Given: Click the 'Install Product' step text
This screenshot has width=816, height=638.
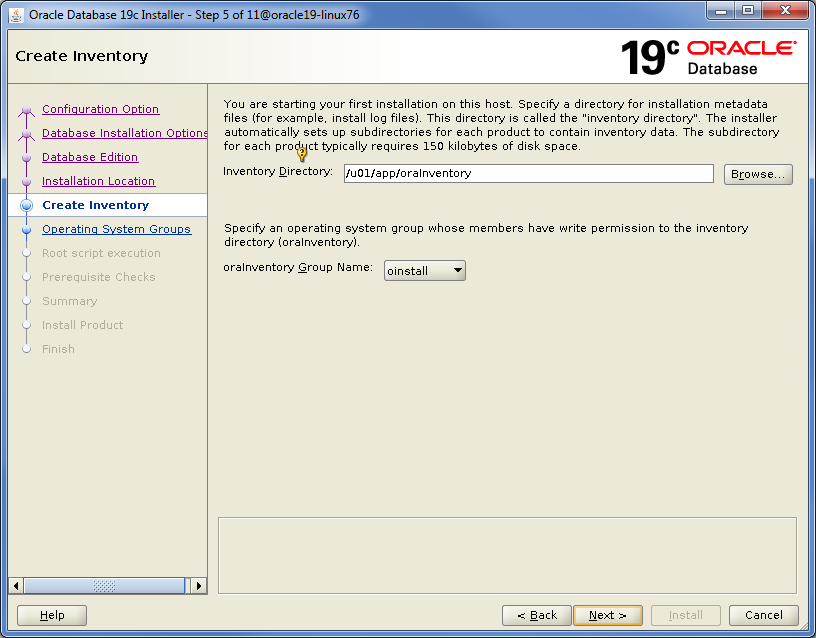Looking at the screenshot, I should (83, 325).
